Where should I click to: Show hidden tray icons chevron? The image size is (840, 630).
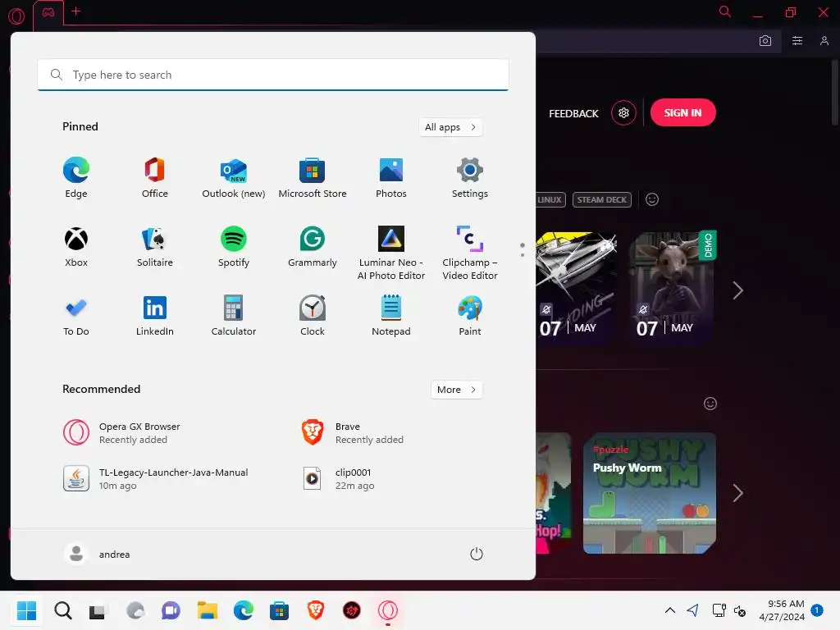pyautogui.click(x=669, y=610)
